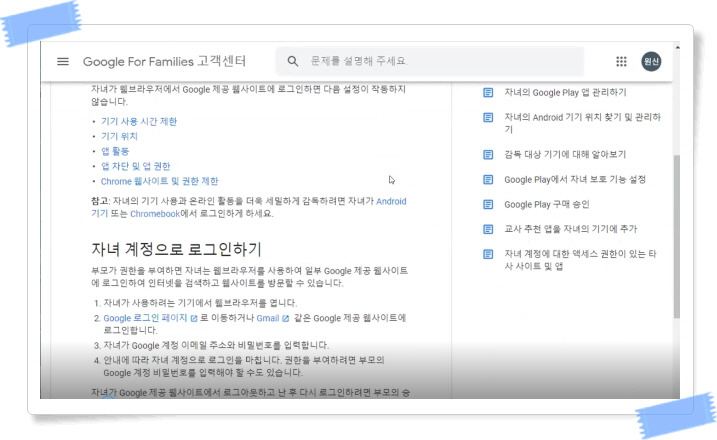
Task: Open article 교사 추천 앱을 자녀의 기기에 추가
Action: tap(570, 229)
